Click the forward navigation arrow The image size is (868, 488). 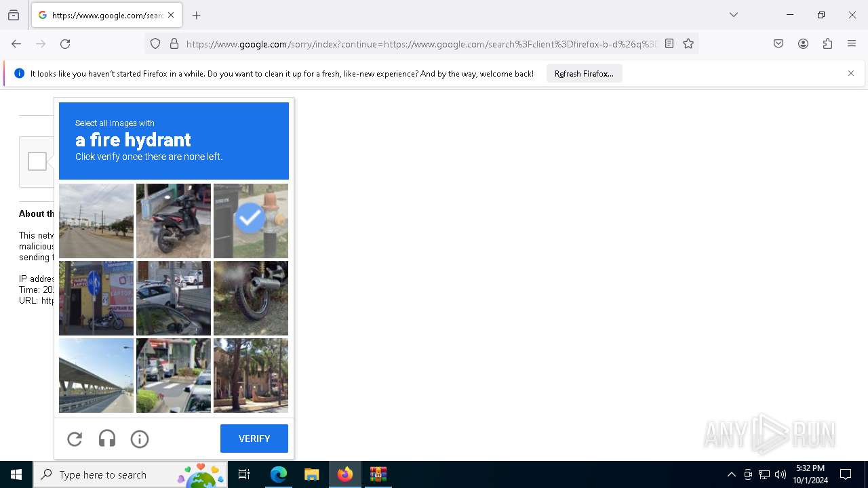pyautogui.click(x=41, y=44)
